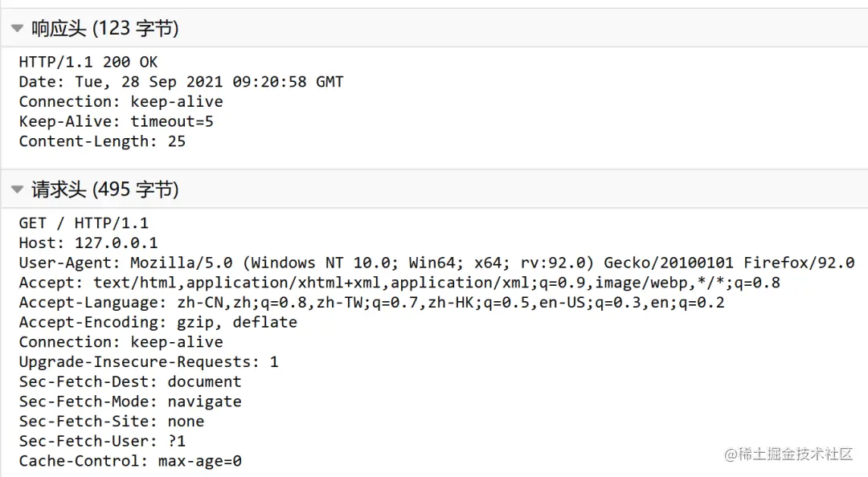The height and width of the screenshot is (477, 868).
Task: Select the HTTP/1.1 200 OK status line
Action: (88, 62)
